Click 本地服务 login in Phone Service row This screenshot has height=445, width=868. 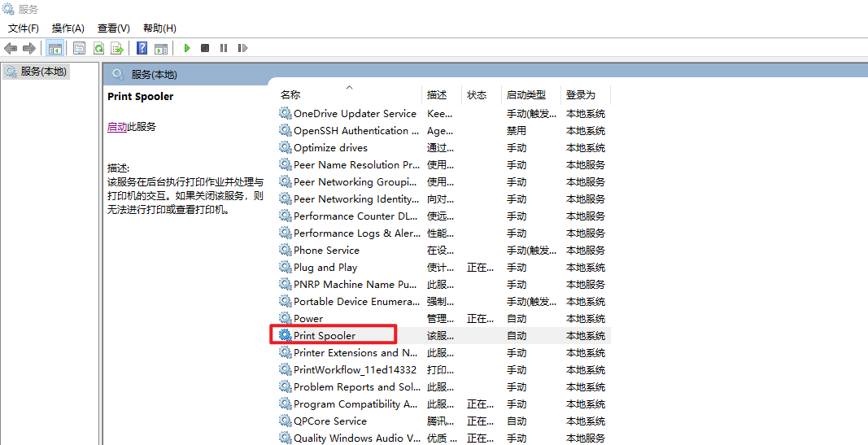click(586, 251)
